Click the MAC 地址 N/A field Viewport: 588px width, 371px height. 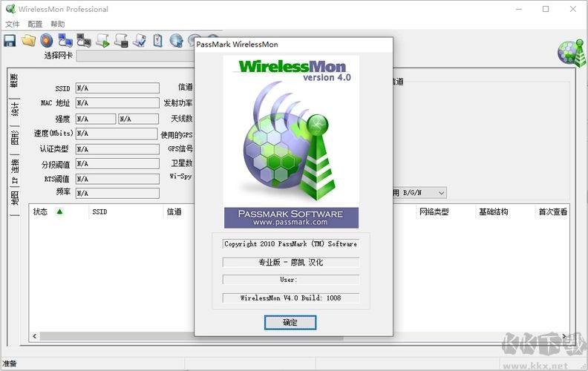[x=117, y=103]
